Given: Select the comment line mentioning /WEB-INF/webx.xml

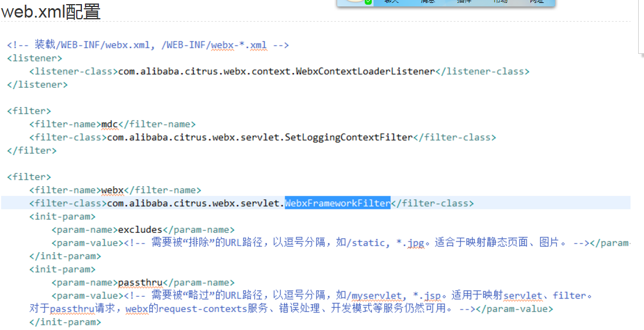Looking at the screenshot, I should tap(148, 44).
